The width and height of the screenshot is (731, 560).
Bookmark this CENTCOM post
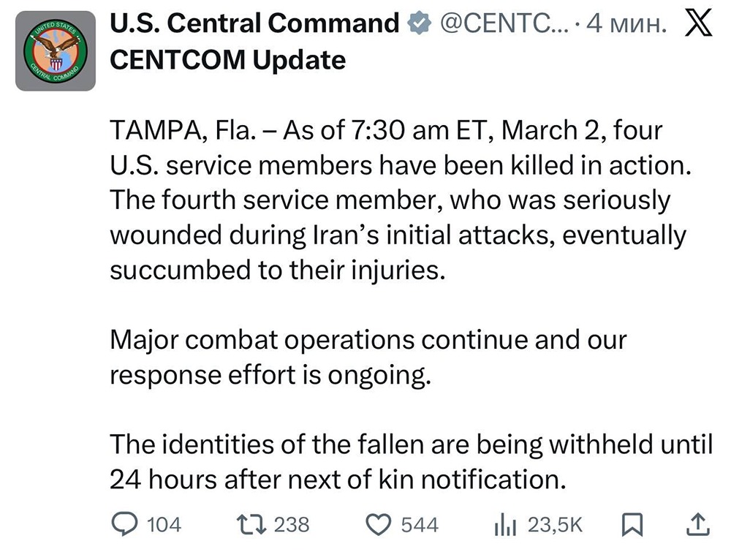[630, 523]
